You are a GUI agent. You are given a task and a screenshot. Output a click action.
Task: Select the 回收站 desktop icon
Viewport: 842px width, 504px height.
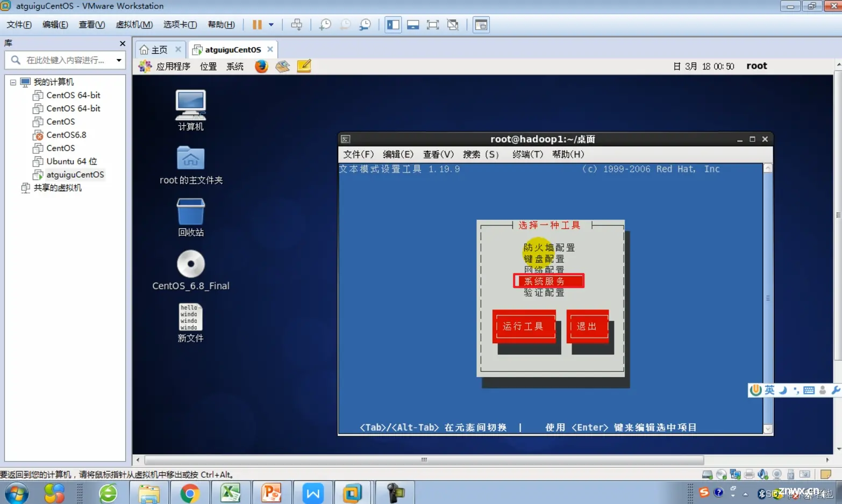click(191, 218)
